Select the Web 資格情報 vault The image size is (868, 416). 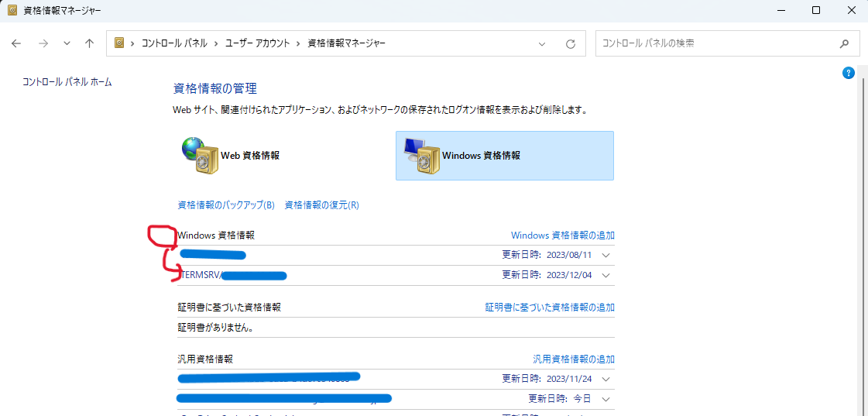point(284,156)
